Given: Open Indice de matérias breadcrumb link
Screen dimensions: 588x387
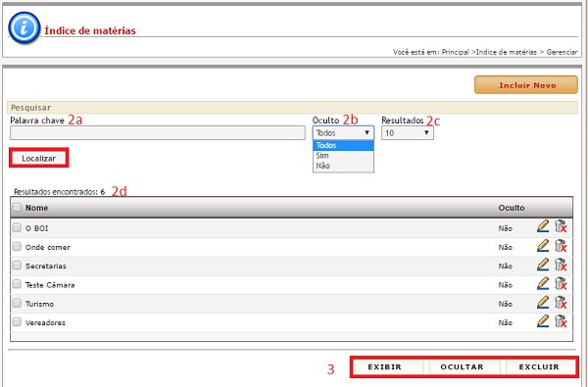Looking at the screenshot, I should [507, 52].
